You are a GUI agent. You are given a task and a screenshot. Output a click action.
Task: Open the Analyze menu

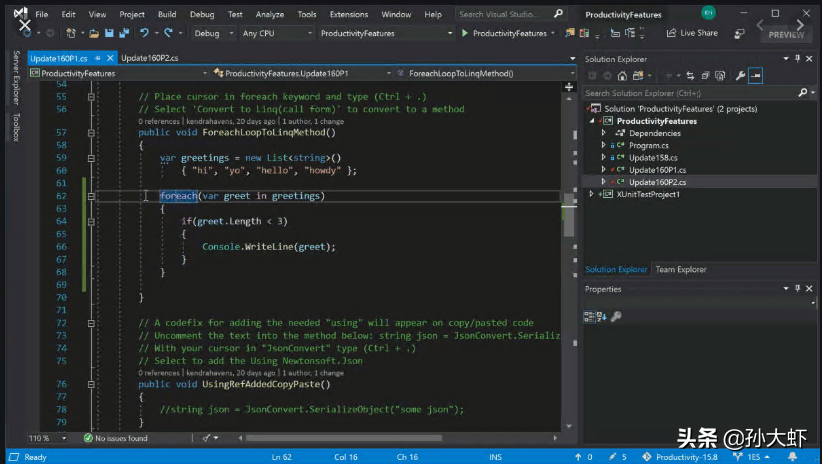[x=269, y=15]
